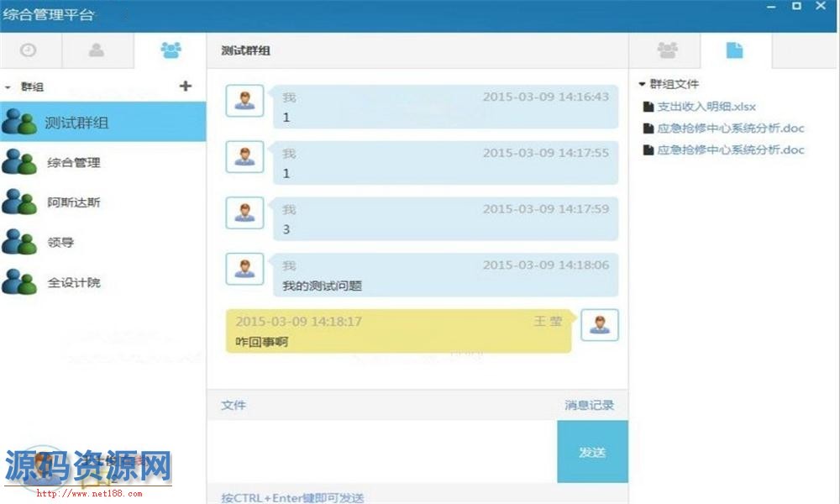The width and height of the screenshot is (840, 504).
Task: Switch to the single contact tab
Action: (x=97, y=50)
